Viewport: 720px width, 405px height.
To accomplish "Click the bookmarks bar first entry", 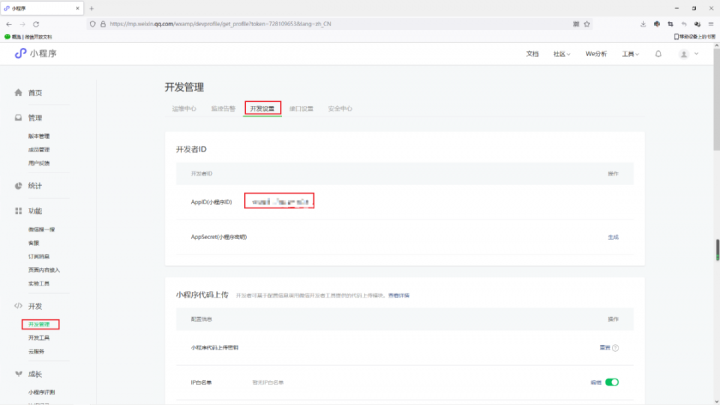I will 28,36.
